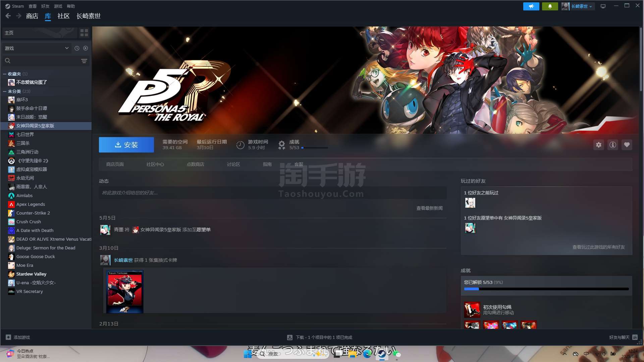Add game to favorites with heart icon

(x=627, y=145)
